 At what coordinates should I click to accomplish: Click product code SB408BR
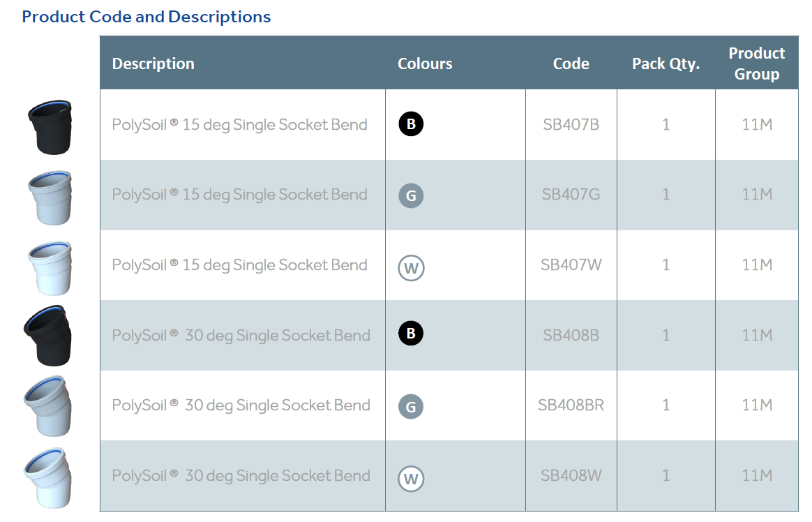571,405
